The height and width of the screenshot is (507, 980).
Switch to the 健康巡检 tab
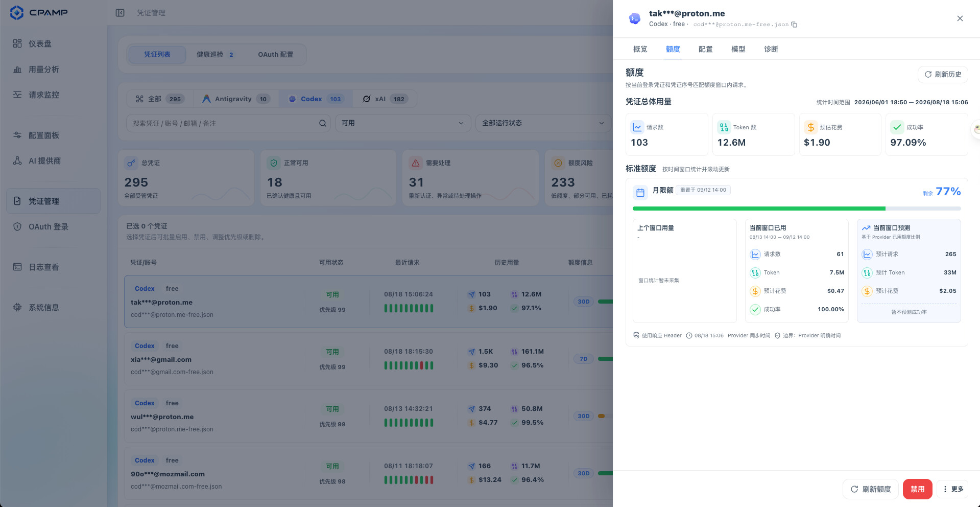tap(216, 55)
